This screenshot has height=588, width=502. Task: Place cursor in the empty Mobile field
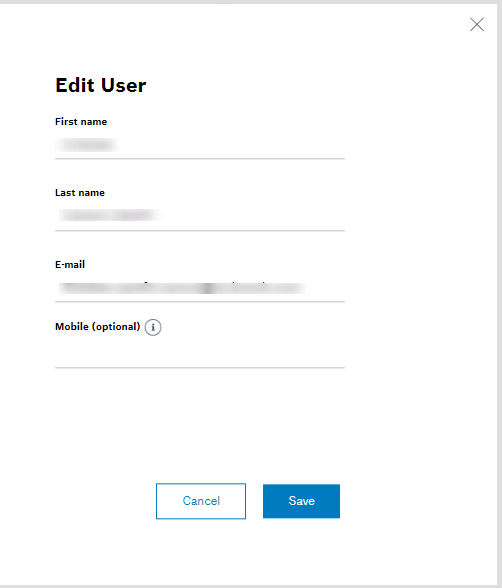coord(200,352)
